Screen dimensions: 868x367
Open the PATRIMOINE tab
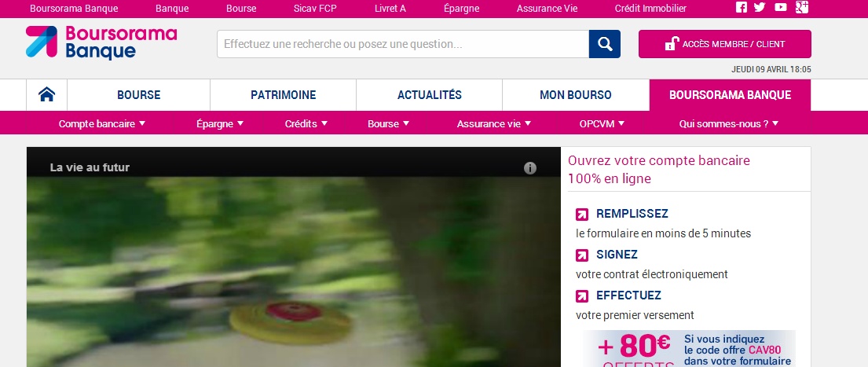point(283,94)
